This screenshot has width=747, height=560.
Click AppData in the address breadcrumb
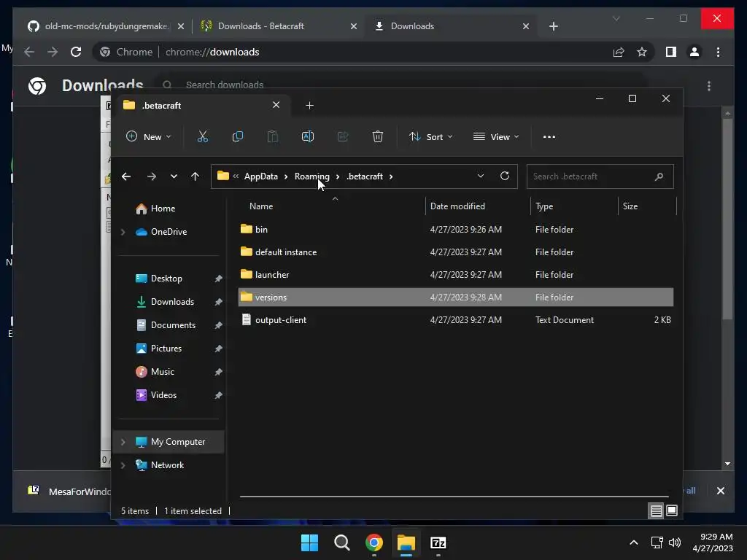pyautogui.click(x=260, y=176)
